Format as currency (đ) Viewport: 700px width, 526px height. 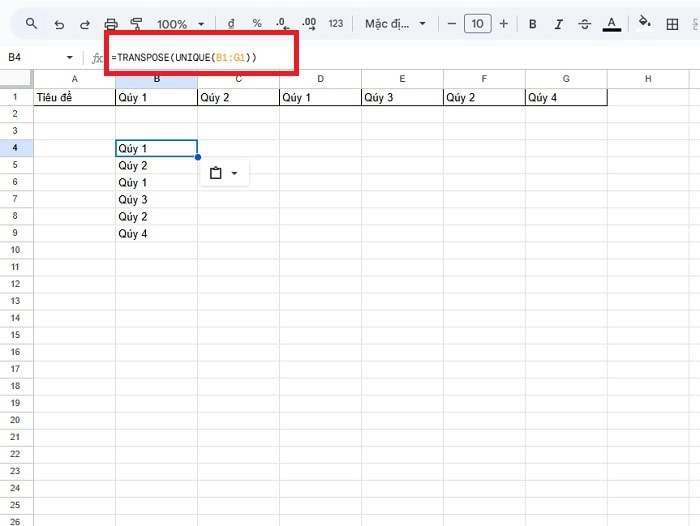pos(231,24)
